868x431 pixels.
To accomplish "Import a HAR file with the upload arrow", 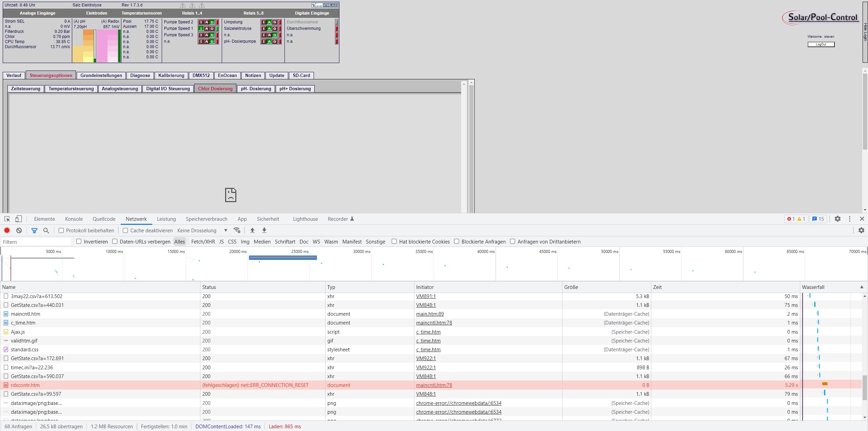I will (x=252, y=231).
